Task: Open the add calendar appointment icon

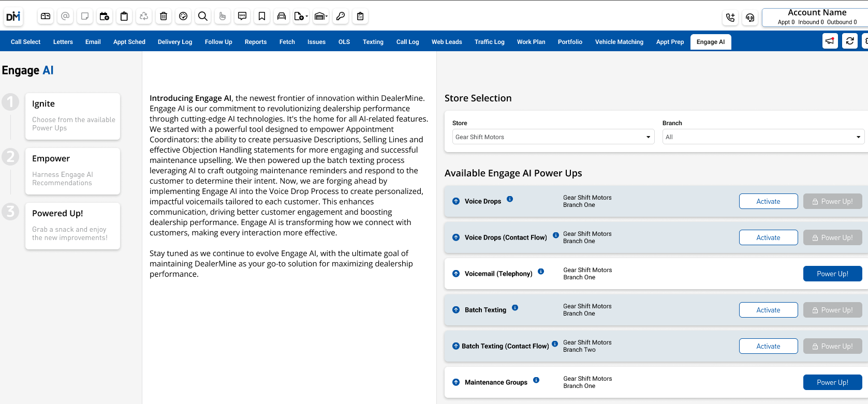Action: pos(105,16)
